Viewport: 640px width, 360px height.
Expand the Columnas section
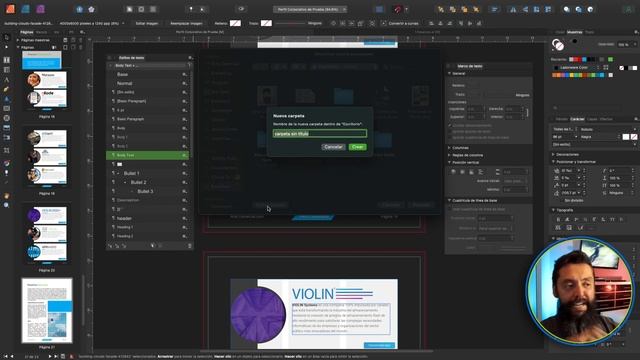pyautogui.click(x=449, y=148)
